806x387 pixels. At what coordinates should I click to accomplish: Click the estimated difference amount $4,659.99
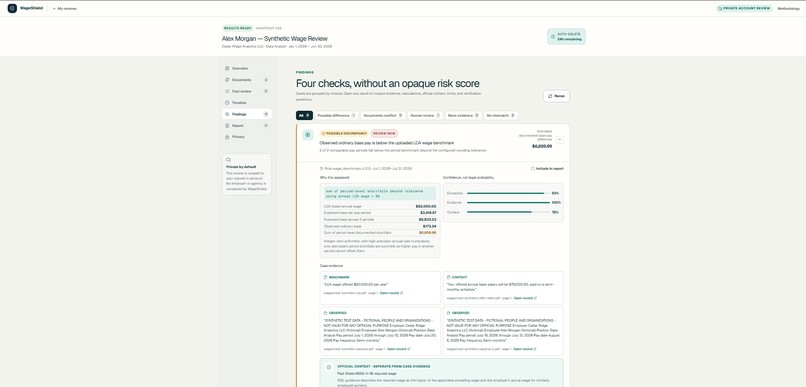click(x=542, y=146)
